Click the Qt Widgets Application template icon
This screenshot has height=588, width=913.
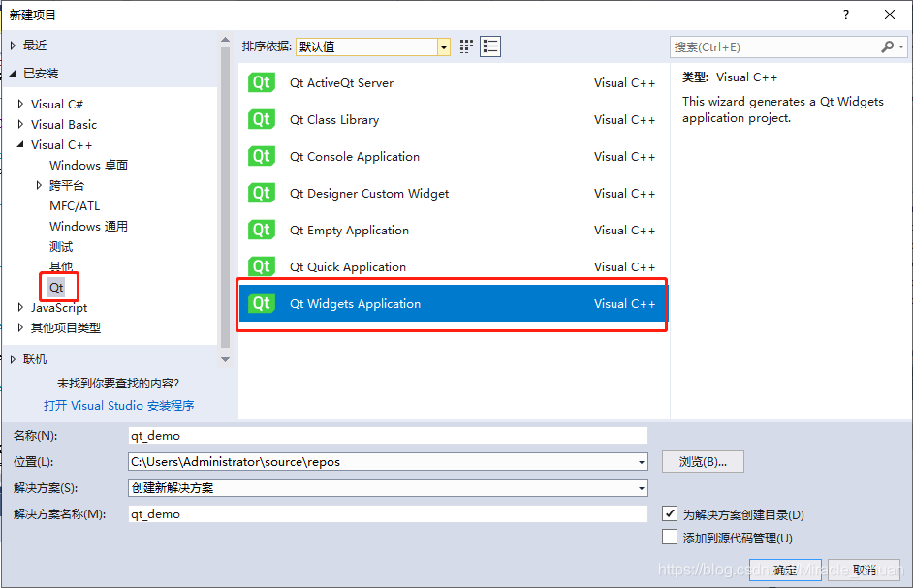(x=262, y=303)
